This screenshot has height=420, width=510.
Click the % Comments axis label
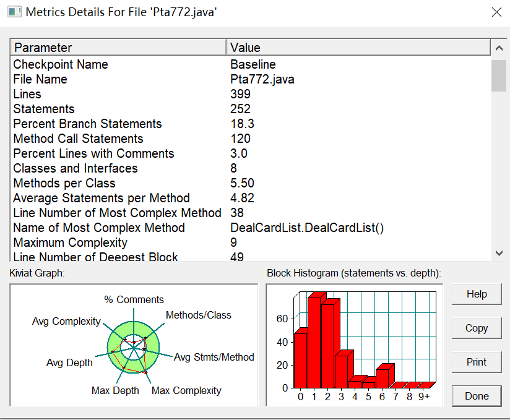pyautogui.click(x=134, y=299)
